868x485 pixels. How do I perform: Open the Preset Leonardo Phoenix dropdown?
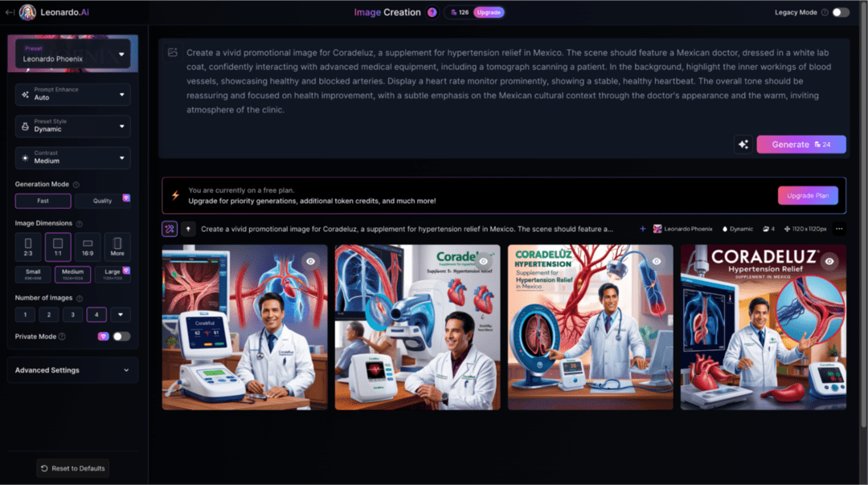pyautogui.click(x=73, y=54)
